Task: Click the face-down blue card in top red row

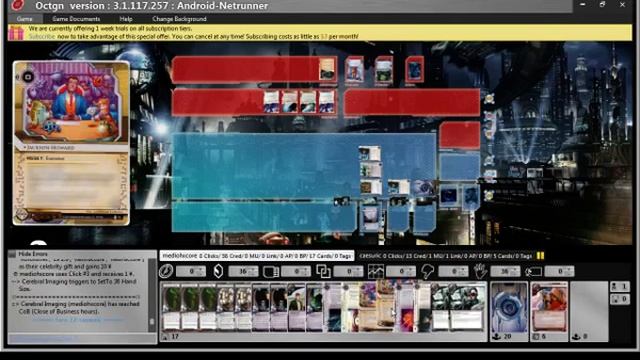Action: [415, 69]
